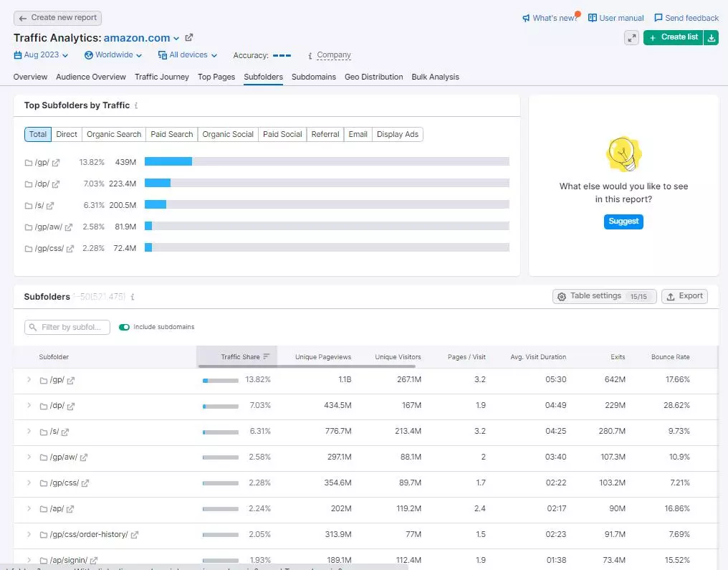Screen dimensions: 728x570
Task: Click the User manual book icon
Action: point(593,18)
